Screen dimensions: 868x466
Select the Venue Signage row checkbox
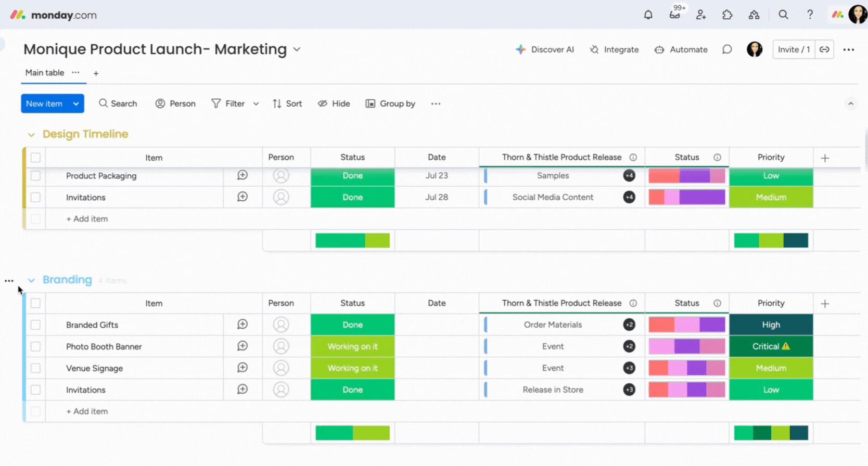click(35, 368)
